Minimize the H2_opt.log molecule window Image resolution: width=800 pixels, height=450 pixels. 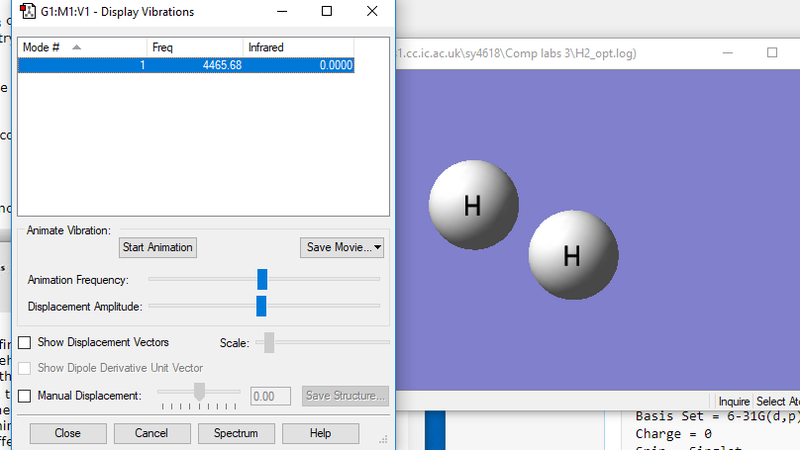728,53
